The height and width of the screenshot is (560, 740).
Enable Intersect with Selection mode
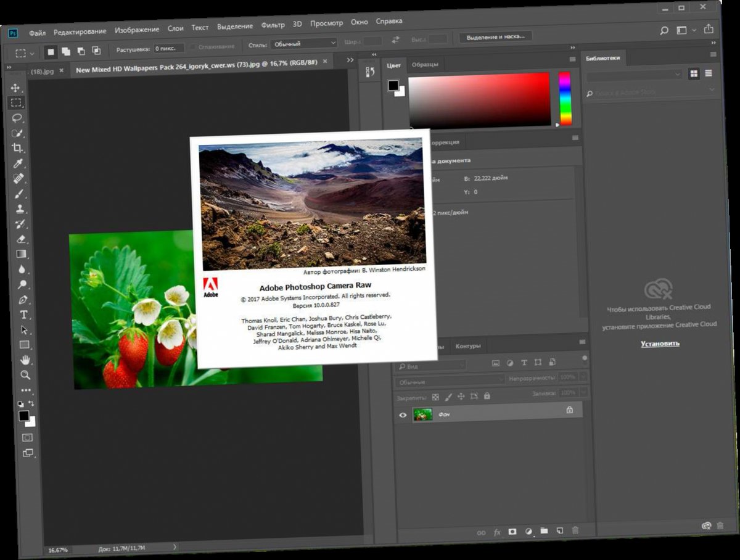96,51
